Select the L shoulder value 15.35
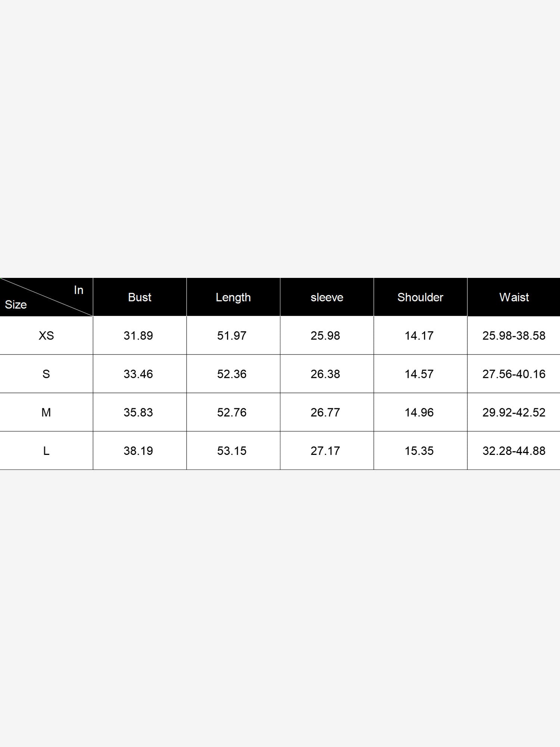Image resolution: width=560 pixels, height=747 pixels. point(419,451)
